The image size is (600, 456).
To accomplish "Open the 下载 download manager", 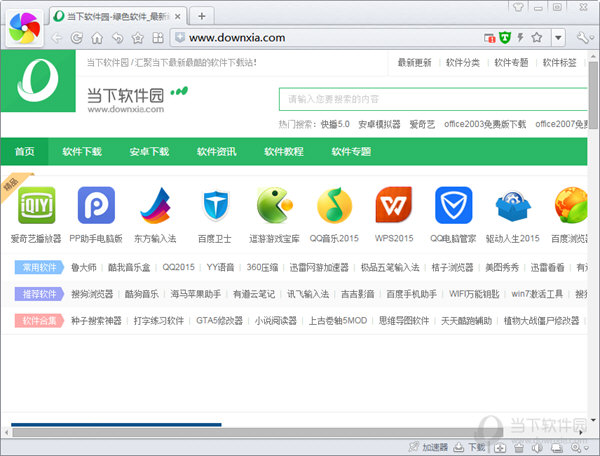I will coord(469,447).
